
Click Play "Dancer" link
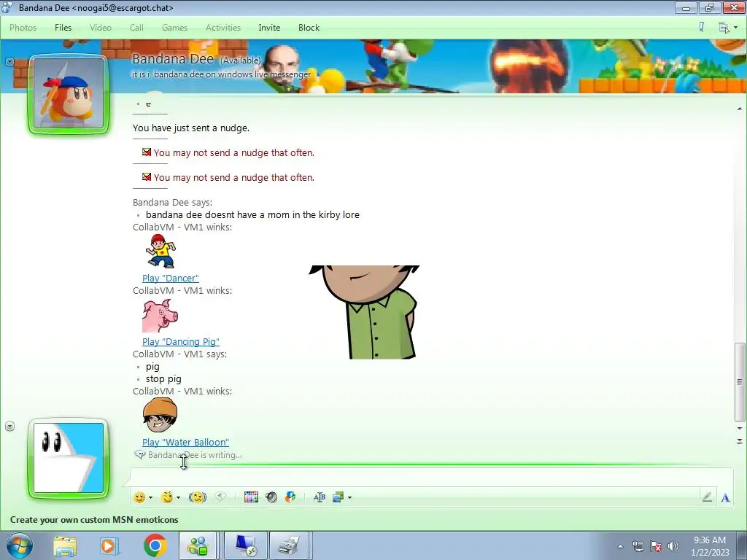[171, 278]
